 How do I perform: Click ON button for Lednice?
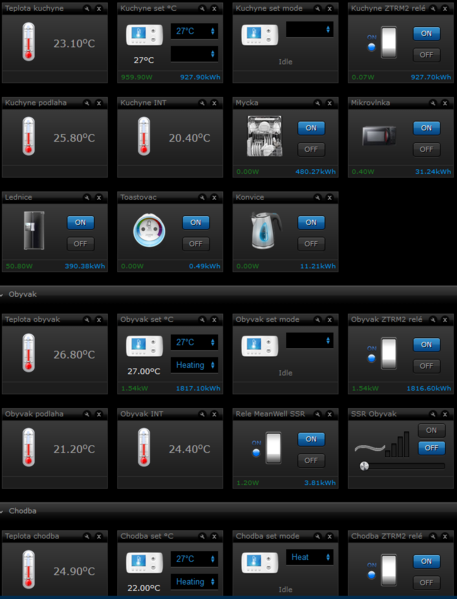coord(81,223)
